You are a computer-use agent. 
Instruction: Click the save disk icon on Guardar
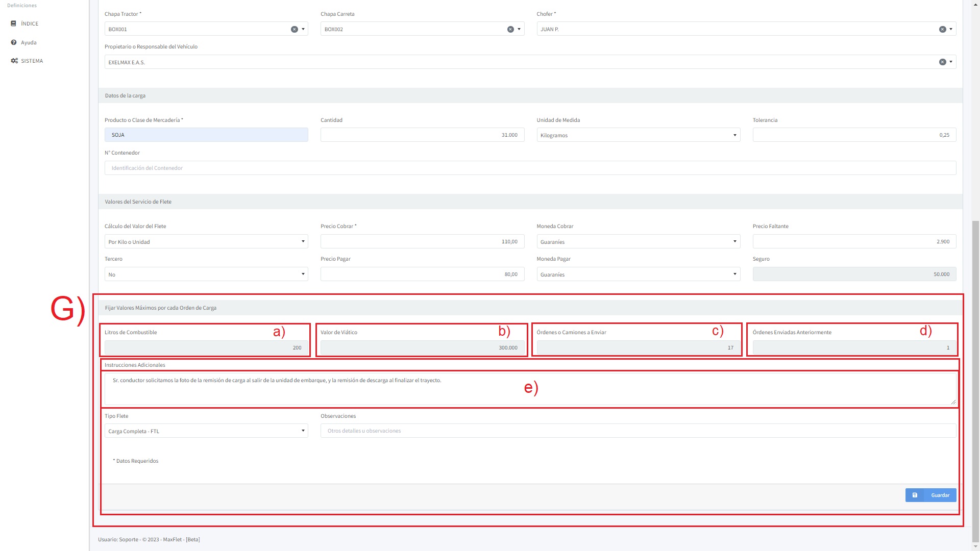pyautogui.click(x=915, y=495)
